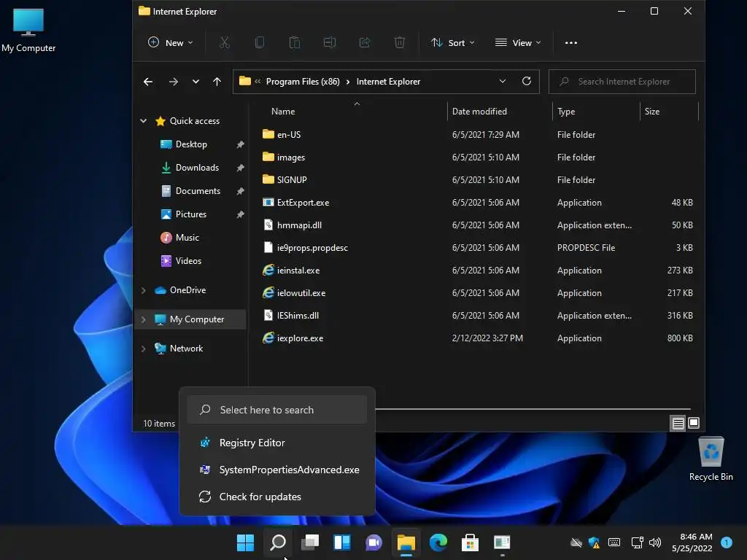747x560 pixels.
Task: Select Pictures in navigation pane
Action: coord(190,214)
